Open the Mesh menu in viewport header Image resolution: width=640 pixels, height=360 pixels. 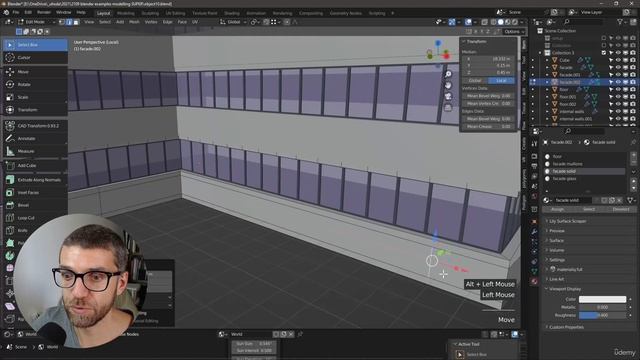134,22
